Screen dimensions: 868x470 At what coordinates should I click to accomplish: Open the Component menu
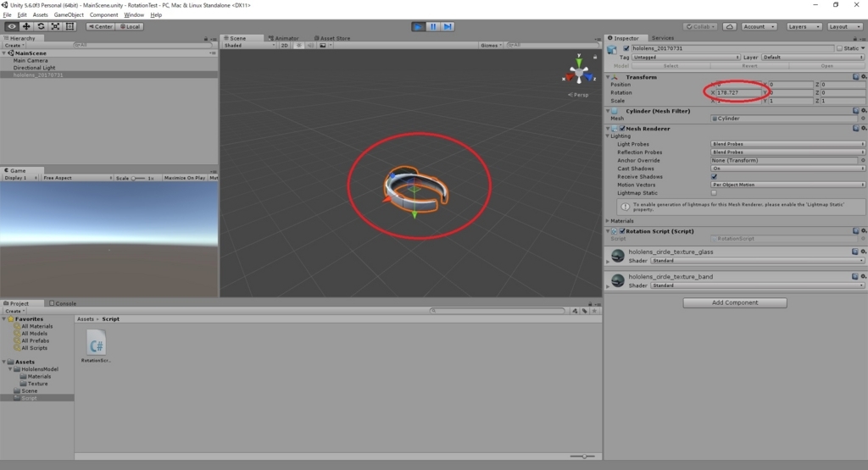[x=103, y=15]
